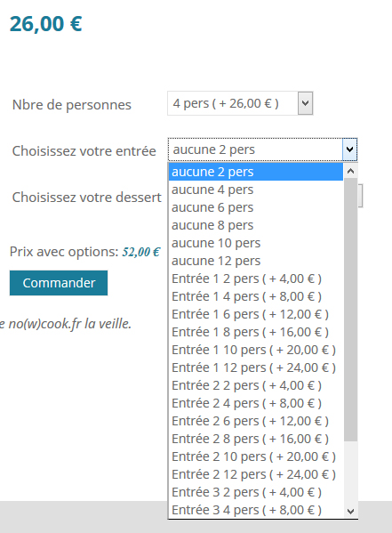Click the dropdown list scrollbar thumb
The image size is (392, 533).
click(350, 310)
